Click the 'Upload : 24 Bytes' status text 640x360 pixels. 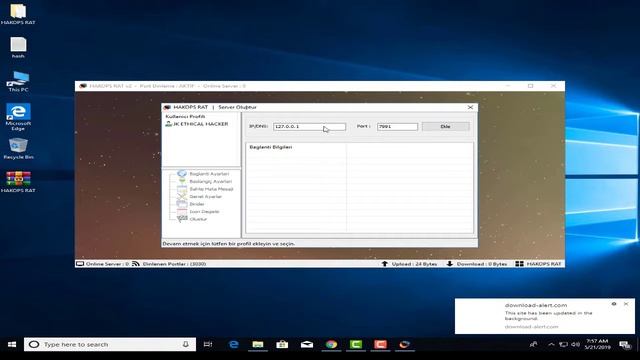tap(414, 264)
